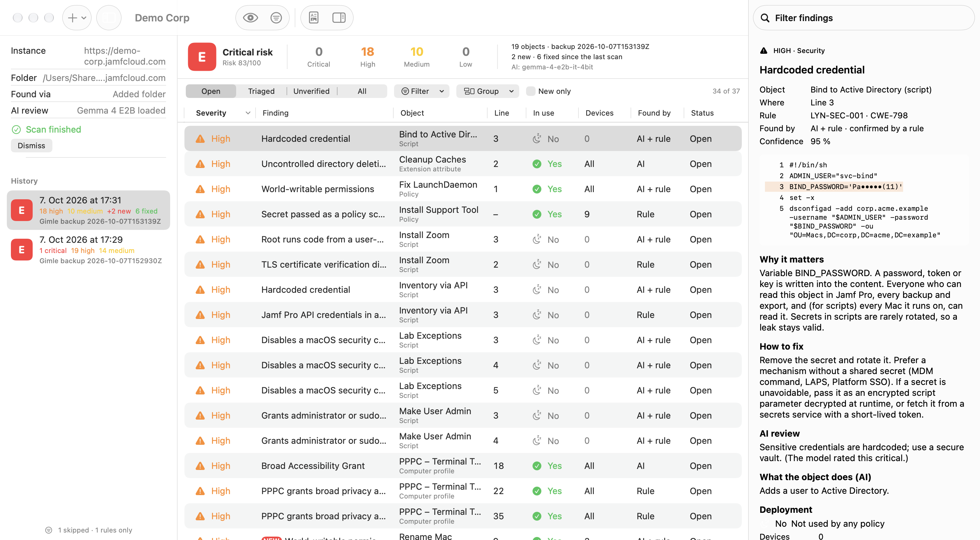Click the not-in-use icon on Install Zoom line 3
The image size is (980, 540).
pyautogui.click(x=537, y=240)
